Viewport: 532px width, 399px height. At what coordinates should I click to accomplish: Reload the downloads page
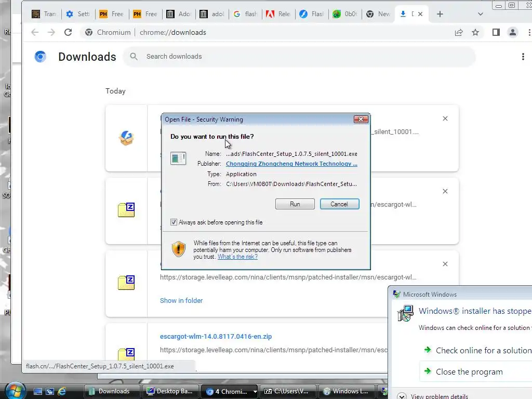click(x=68, y=32)
